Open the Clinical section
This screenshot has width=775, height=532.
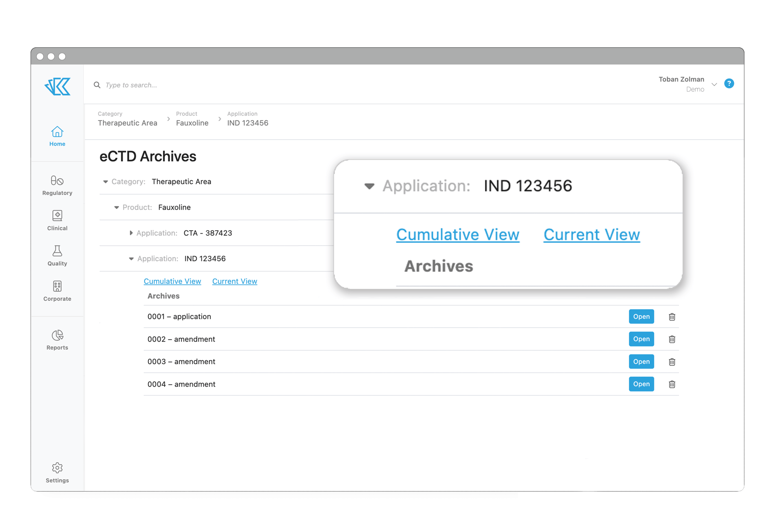click(x=57, y=221)
